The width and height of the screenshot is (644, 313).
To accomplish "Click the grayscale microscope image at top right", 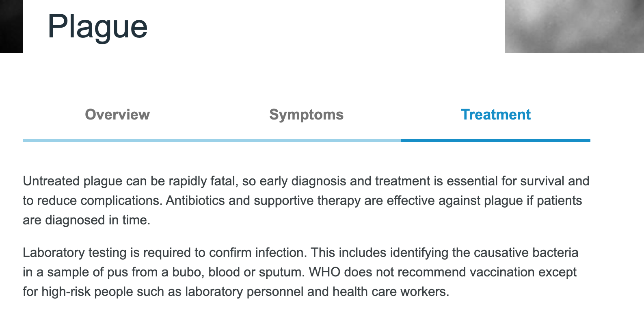I will [x=575, y=26].
